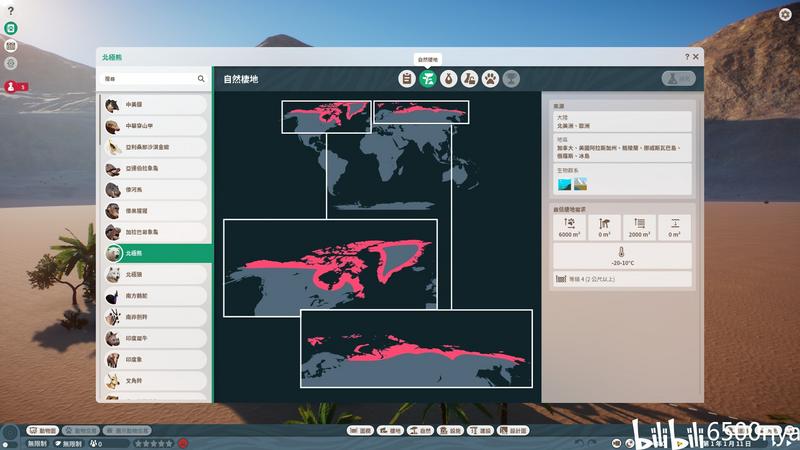The height and width of the screenshot is (450, 800).
Task: Select the natural habitat (自然棲地) tab icon
Action: [x=428, y=79]
